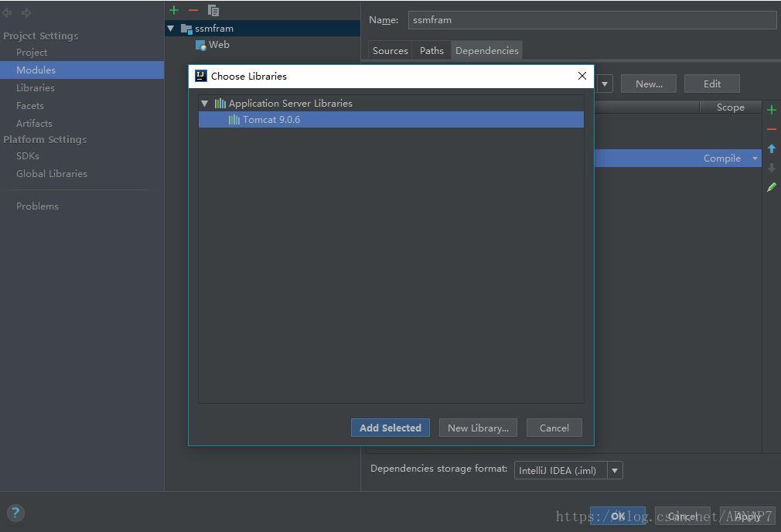Click the forward navigation arrow
This screenshot has height=532, width=781.
[26, 12]
